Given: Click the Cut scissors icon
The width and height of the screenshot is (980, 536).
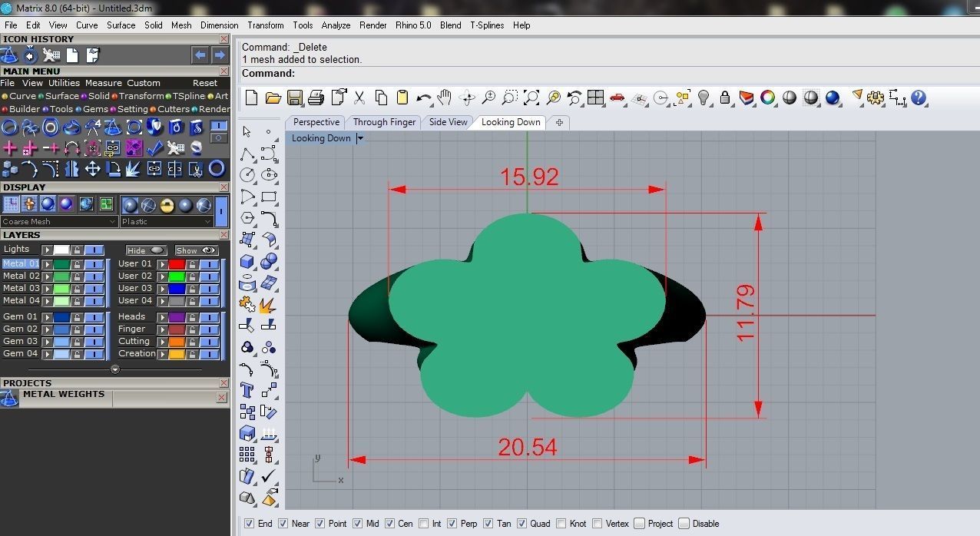Looking at the screenshot, I should (359, 98).
